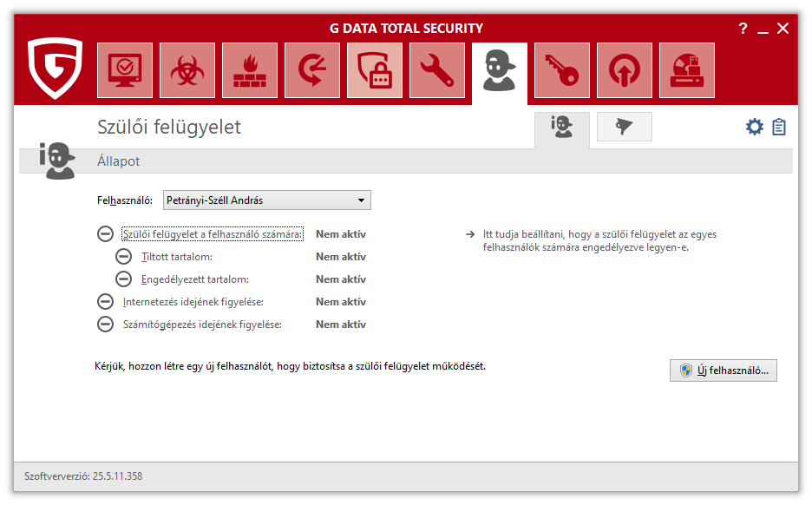Open the encryption key module
The width and height of the screenshot is (812, 505).
pyautogui.click(x=562, y=70)
